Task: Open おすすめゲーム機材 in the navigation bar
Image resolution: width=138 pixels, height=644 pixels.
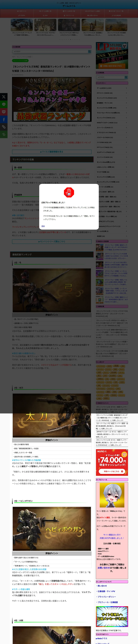Action: click(92, 11)
